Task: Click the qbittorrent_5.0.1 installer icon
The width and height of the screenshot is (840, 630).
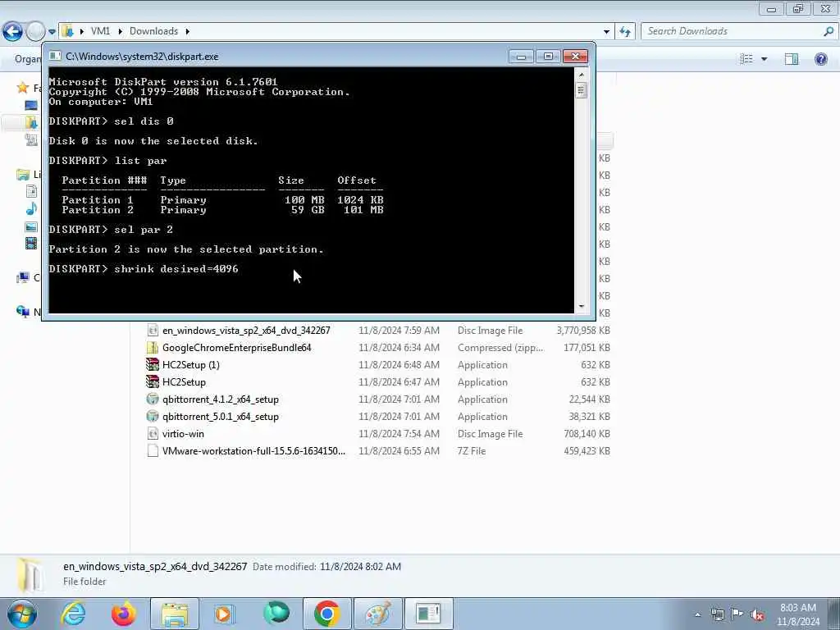Action: [153, 416]
